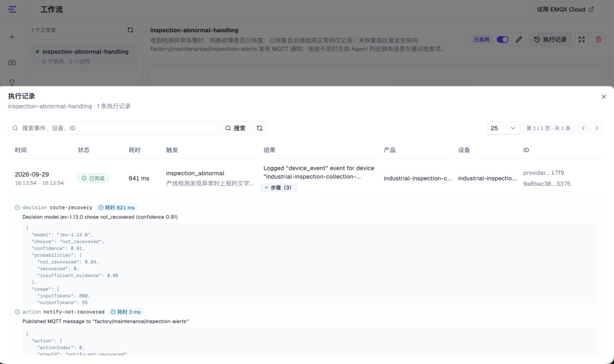Click the Published MQTT message text
Image resolution: width=614 pixels, height=364 pixels.
[x=105, y=321]
